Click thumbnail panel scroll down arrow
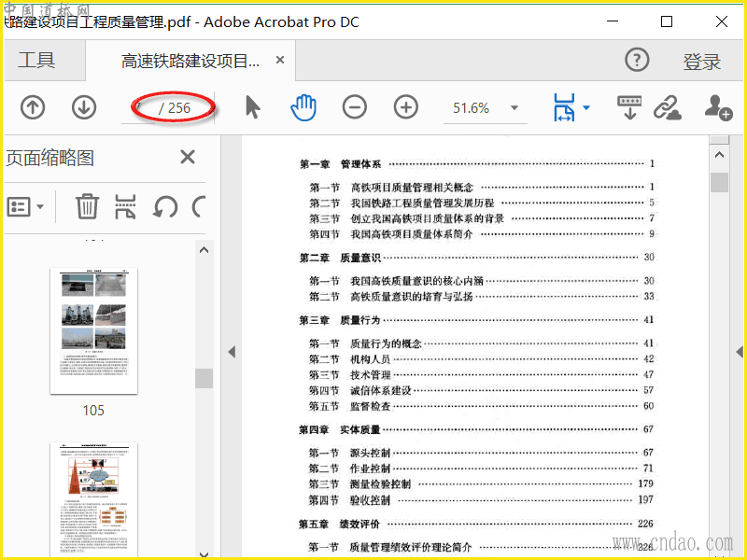The height and width of the screenshot is (560, 747). pyautogui.click(x=204, y=554)
